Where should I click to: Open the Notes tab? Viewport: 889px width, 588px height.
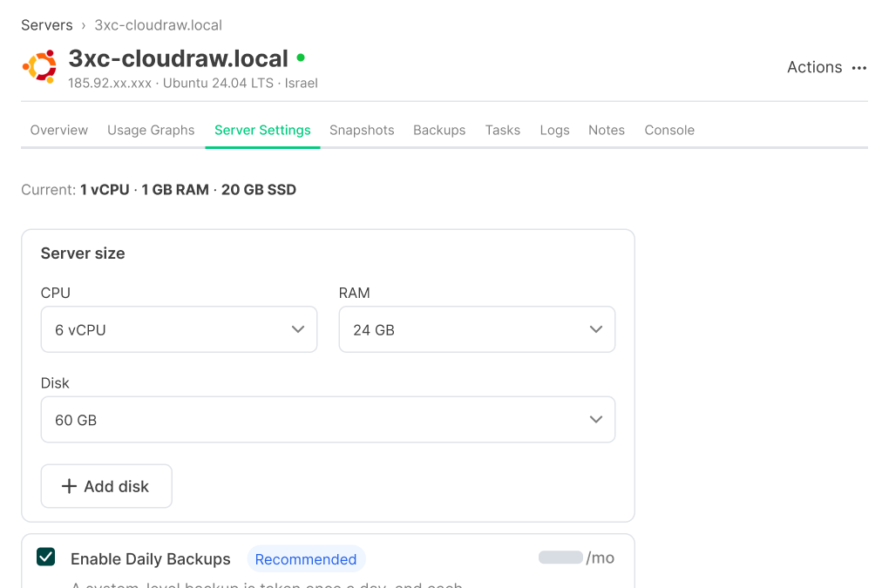click(x=606, y=131)
